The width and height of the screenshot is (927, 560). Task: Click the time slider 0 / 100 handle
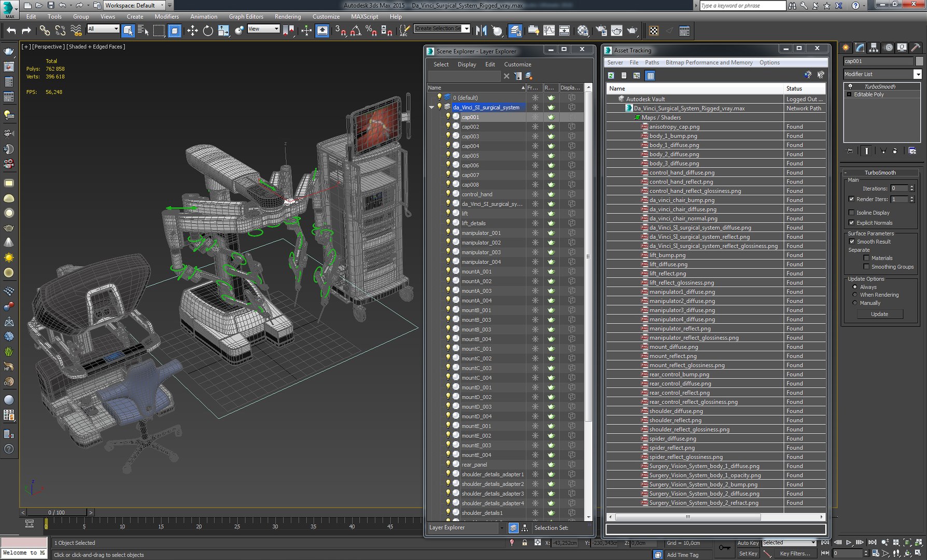57,512
